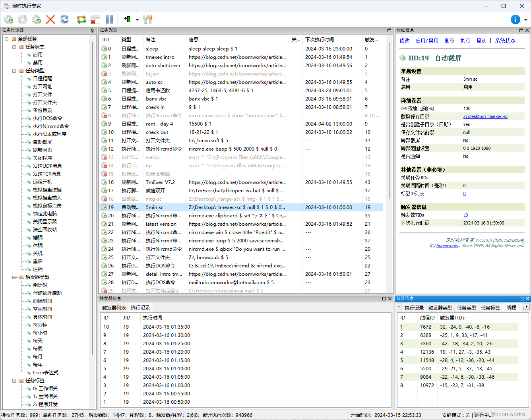Select 禁用 under task status
Viewport: 531px width, 420px height.
click(x=37, y=63)
